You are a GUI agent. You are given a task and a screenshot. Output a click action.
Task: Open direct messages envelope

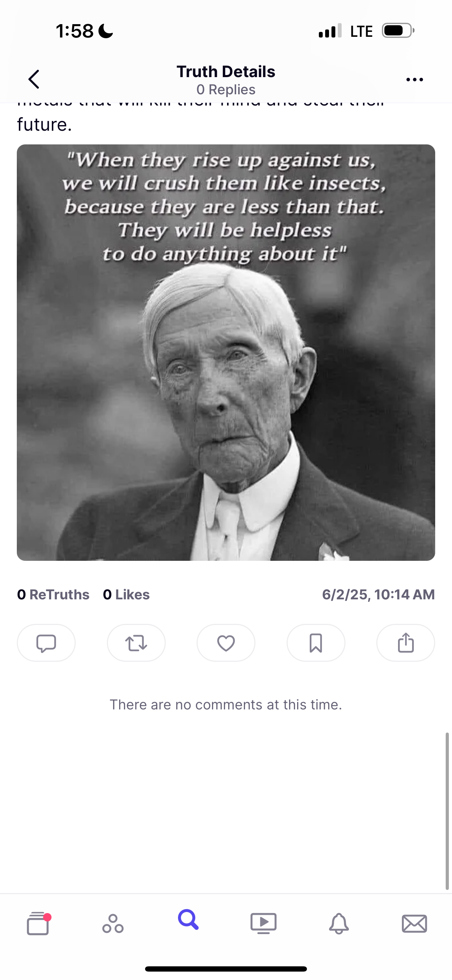coord(414,924)
